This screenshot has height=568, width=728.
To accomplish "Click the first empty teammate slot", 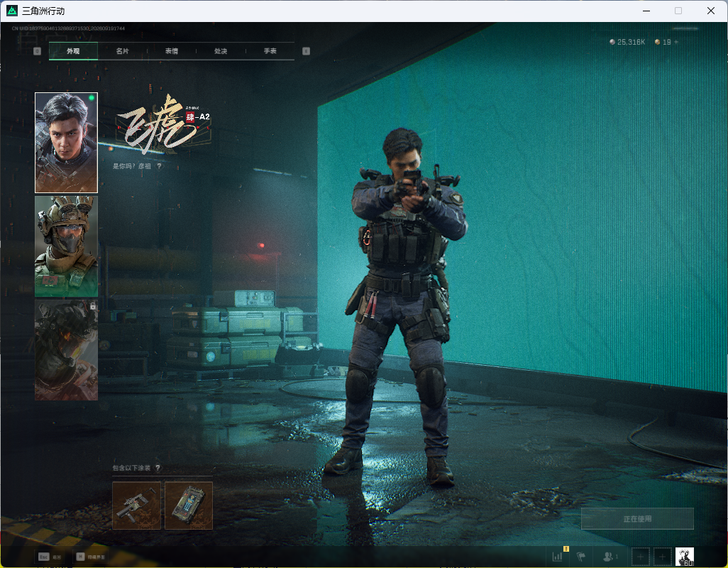I will [640, 557].
